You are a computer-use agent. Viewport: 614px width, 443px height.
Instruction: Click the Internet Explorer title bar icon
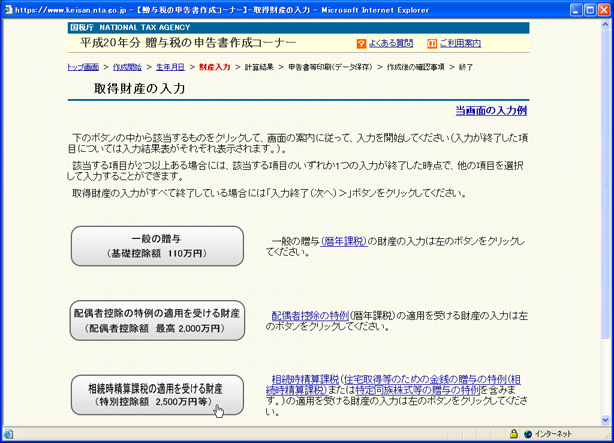tap(8, 8)
